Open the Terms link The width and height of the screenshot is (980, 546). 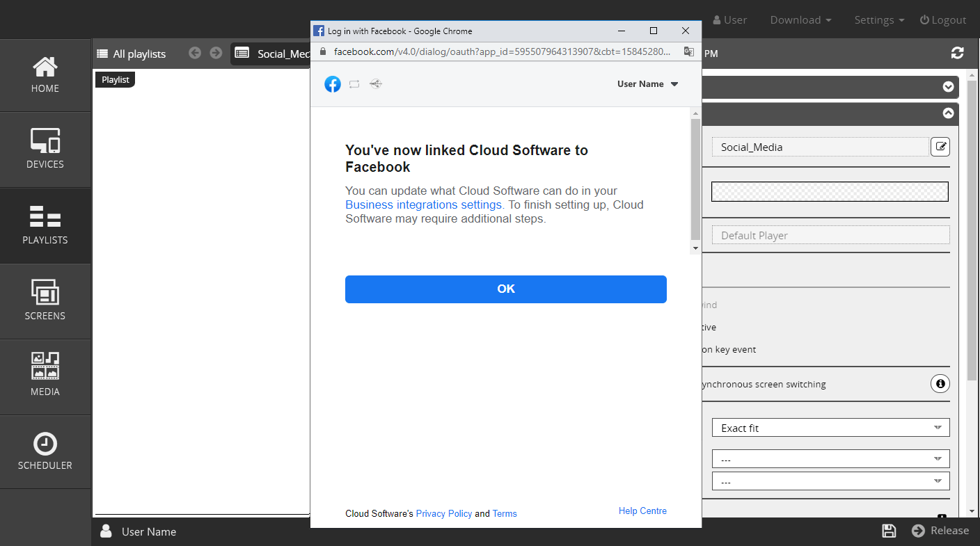505,513
